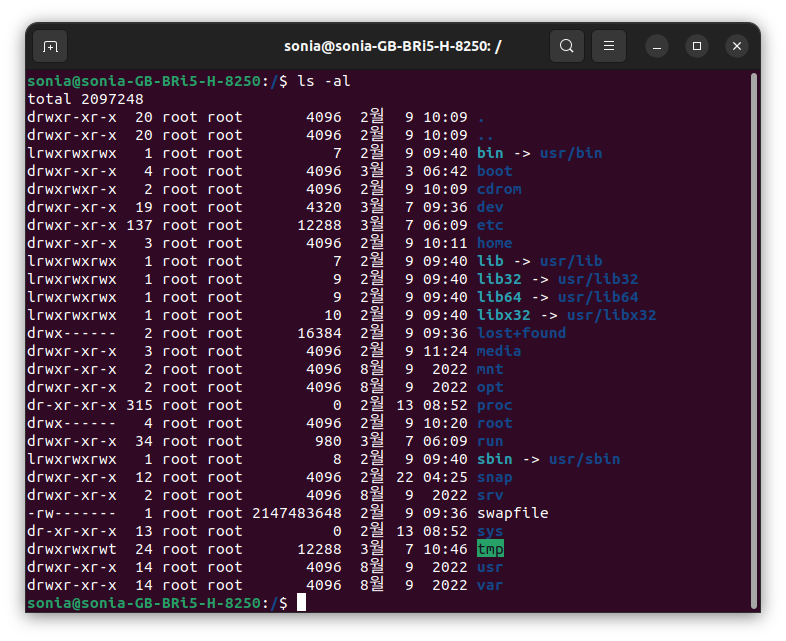Click the size 980 in run row
This screenshot has height=641, width=786.
[328, 442]
